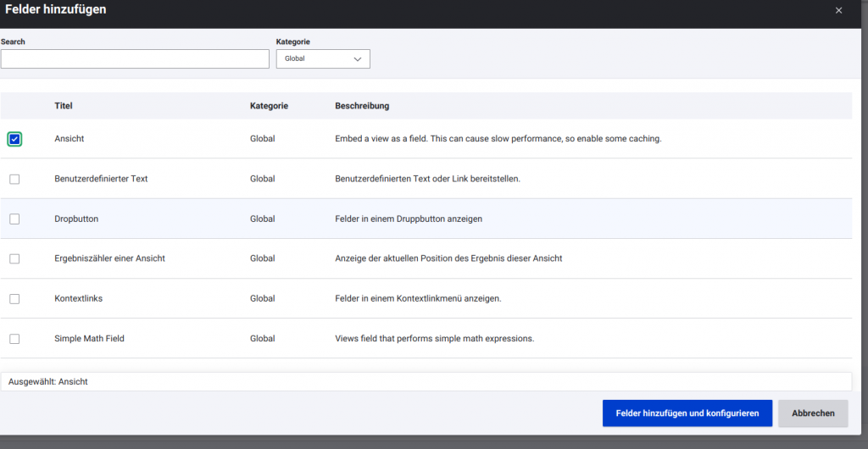This screenshot has height=449, width=868.
Task: Click the Titel column header
Action: [64, 106]
